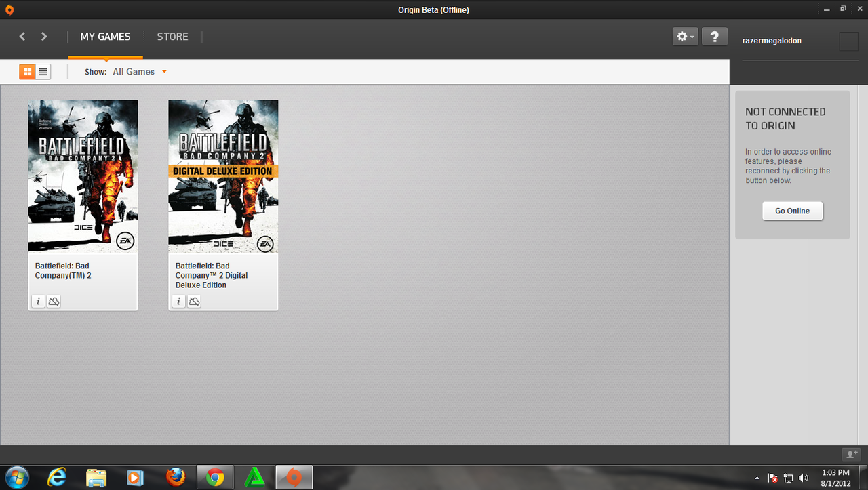Open the clock showing 1:03 PM
The height and width of the screenshot is (490, 868).
[x=835, y=478]
